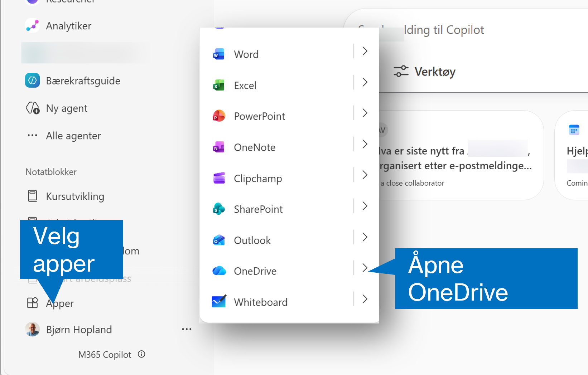The height and width of the screenshot is (375, 588).
Task: Open Bjørn Hopland account options ellipsis
Action: [x=187, y=329]
